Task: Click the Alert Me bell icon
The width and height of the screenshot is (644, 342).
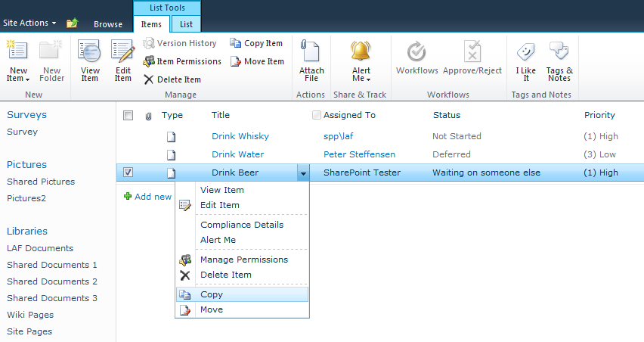Action: [x=361, y=51]
